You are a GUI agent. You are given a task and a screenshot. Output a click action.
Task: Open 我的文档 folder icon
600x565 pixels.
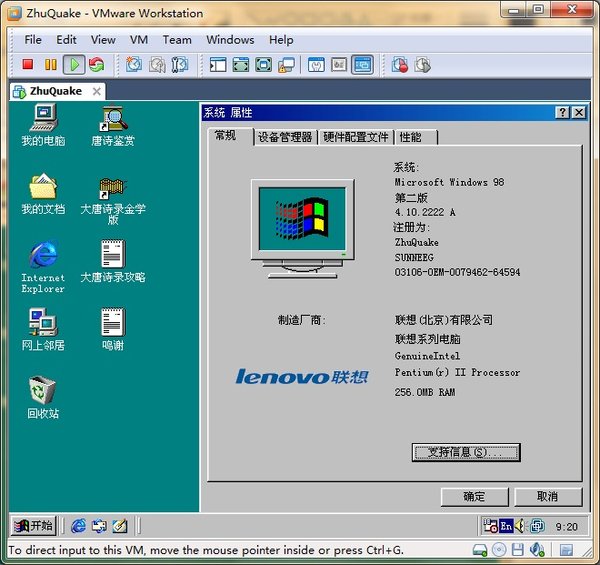coord(43,194)
